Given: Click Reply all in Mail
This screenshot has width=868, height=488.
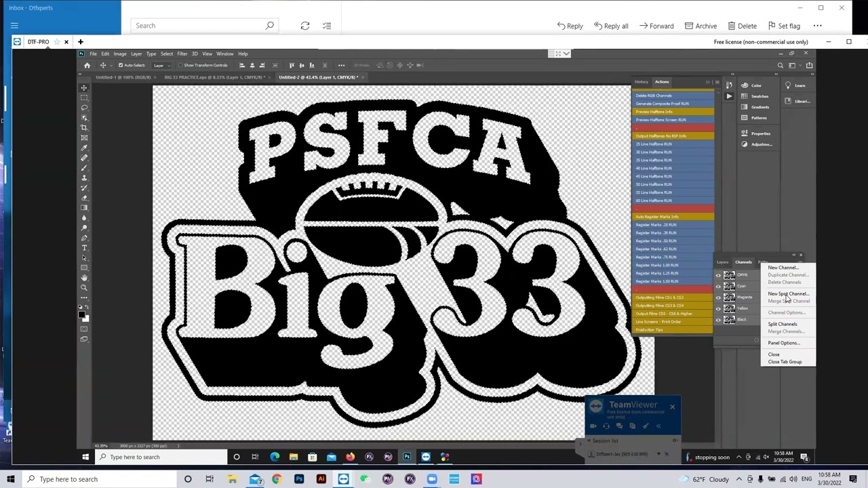Looking at the screenshot, I should [611, 26].
